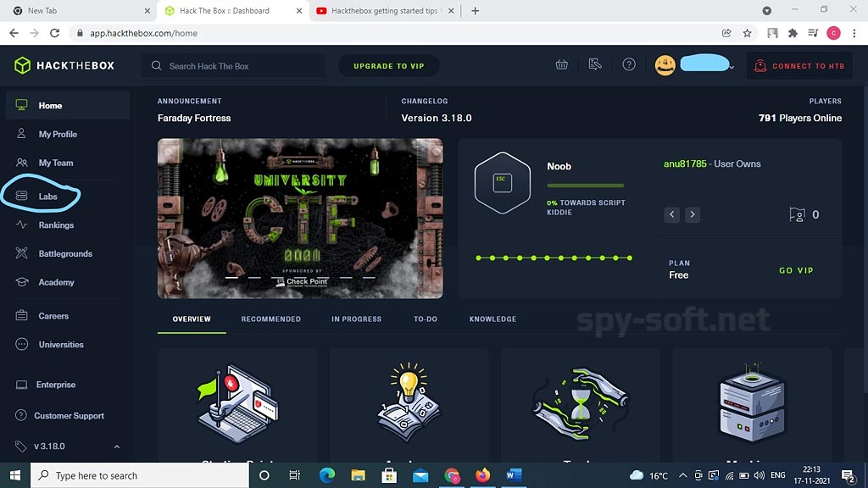Open Microsoft Edge from the taskbar

pos(326,475)
